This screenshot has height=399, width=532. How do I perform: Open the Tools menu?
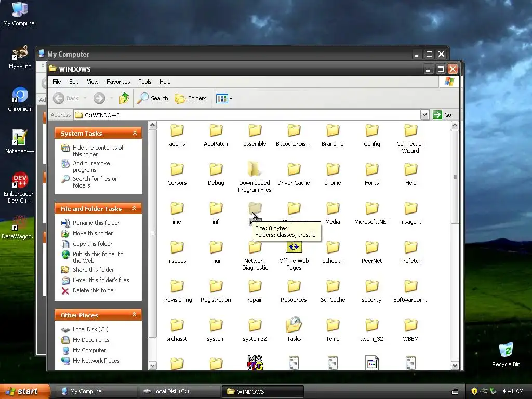coord(145,82)
